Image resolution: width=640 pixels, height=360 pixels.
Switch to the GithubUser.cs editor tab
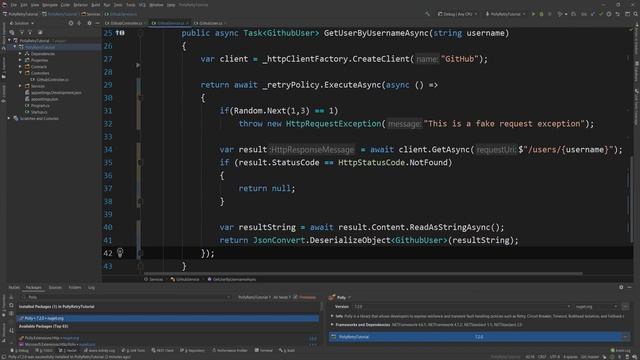211,23
